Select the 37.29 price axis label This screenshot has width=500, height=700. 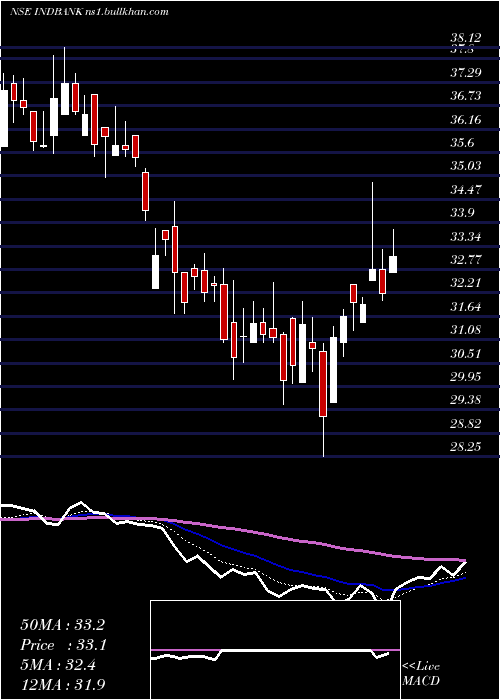point(466,72)
